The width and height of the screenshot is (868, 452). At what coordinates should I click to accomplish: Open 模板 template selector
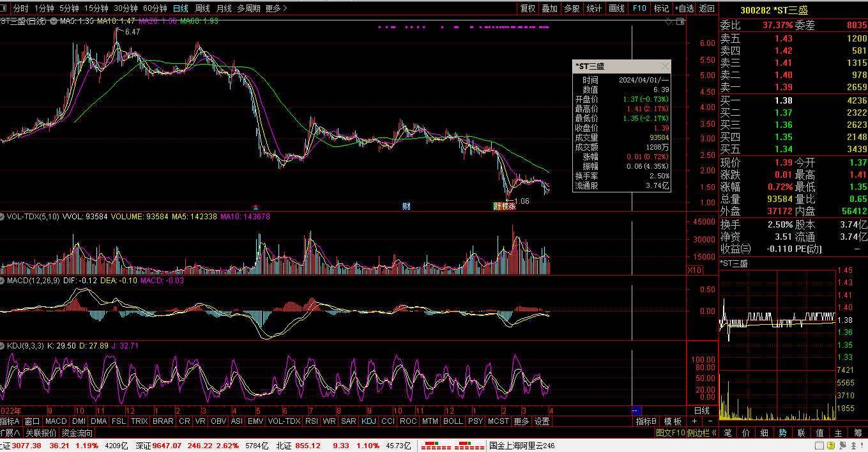673,422
